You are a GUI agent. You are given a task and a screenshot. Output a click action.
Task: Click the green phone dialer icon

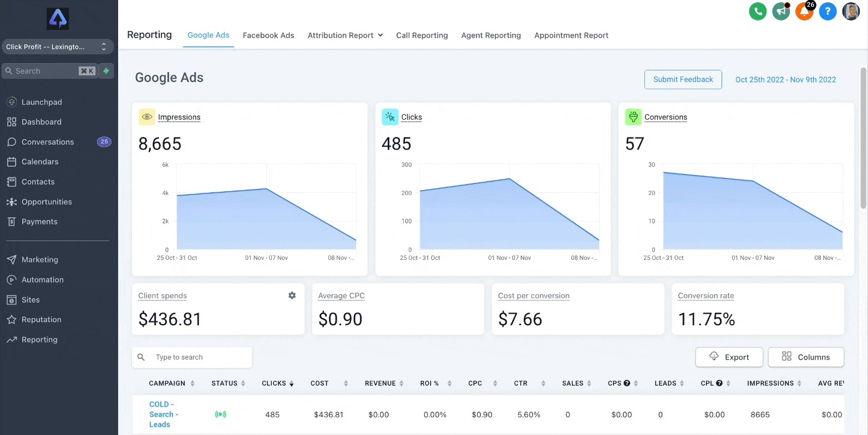coord(758,11)
